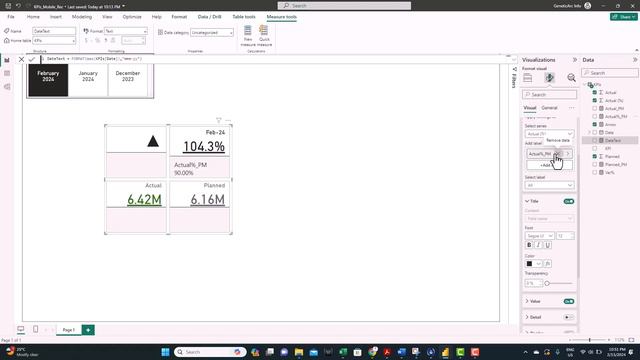Collapse the Visualizations pane with double chevron

(575, 60)
